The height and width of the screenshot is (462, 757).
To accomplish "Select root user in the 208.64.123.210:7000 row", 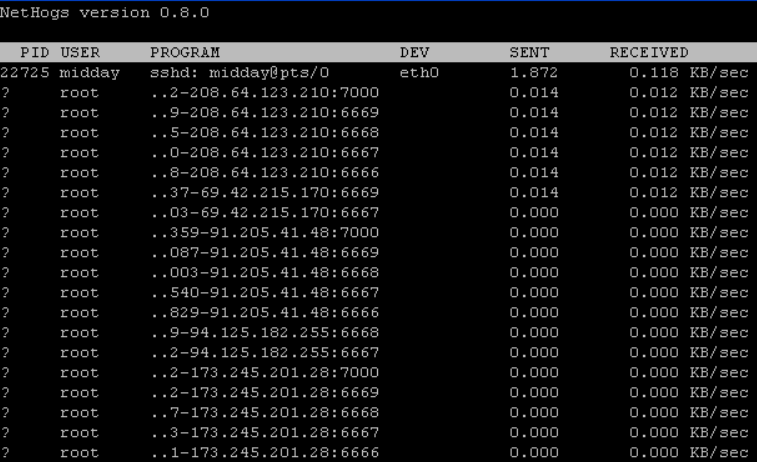I will [x=79, y=93].
